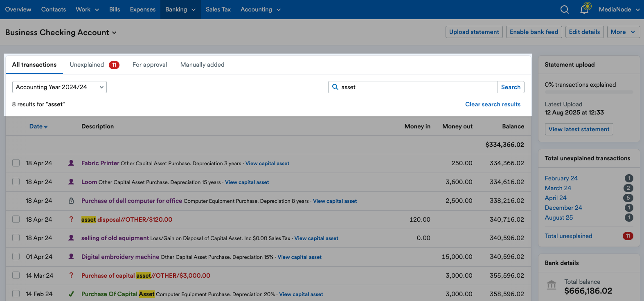Image resolution: width=644 pixels, height=301 pixels.
Task: Click question mark on 14 Mar 24 row
Action: click(71, 275)
